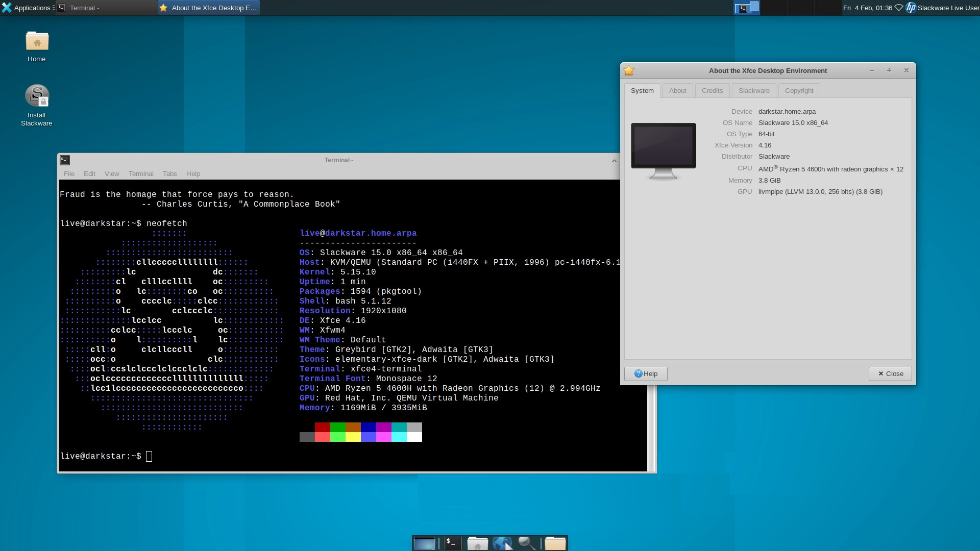Viewport: 980px width, 551px height.
Task: Open the Tabs menu in Terminal
Action: point(169,174)
